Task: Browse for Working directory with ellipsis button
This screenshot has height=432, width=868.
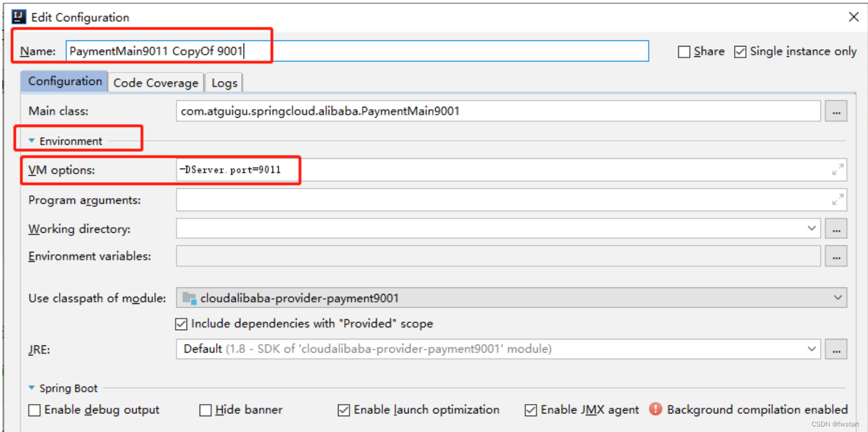Action: [836, 229]
